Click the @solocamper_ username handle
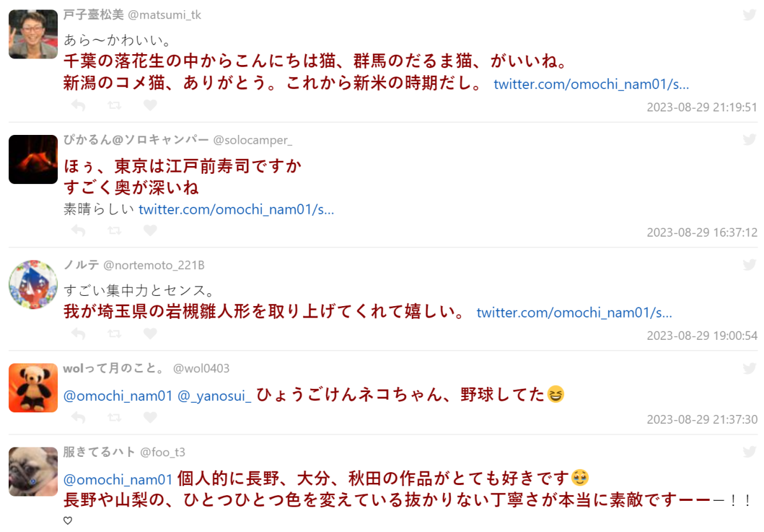The image size is (764, 532). click(x=252, y=140)
